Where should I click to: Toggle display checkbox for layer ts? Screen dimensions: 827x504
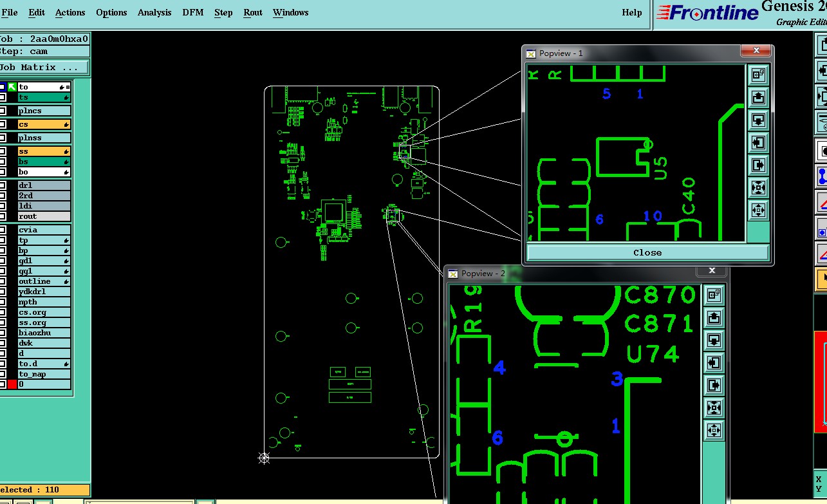[3, 97]
